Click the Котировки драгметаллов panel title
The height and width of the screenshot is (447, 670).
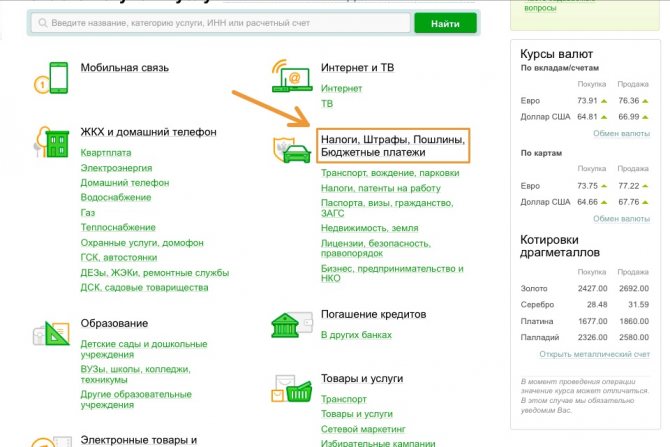click(560, 246)
